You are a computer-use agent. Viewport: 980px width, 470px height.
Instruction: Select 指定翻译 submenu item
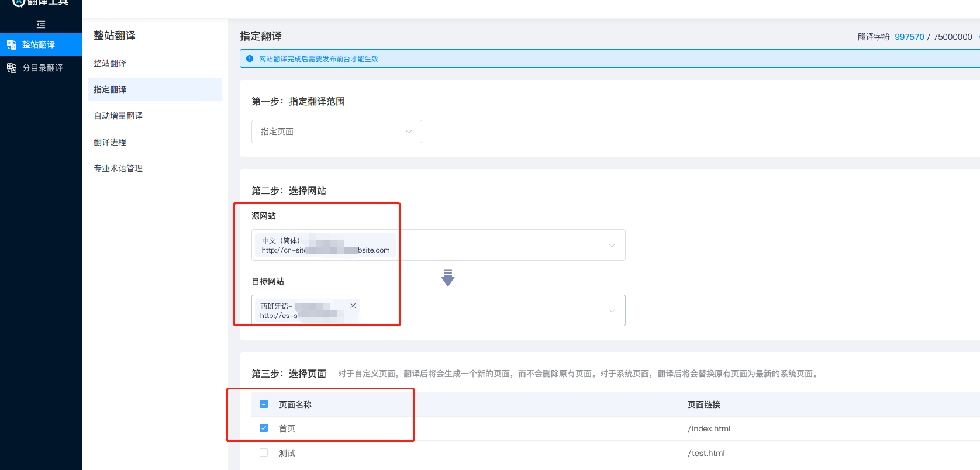pyautogui.click(x=155, y=89)
